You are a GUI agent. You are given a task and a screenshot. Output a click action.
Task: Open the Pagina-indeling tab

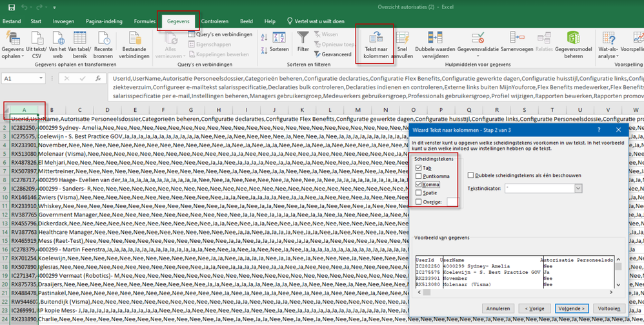[104, 21]
